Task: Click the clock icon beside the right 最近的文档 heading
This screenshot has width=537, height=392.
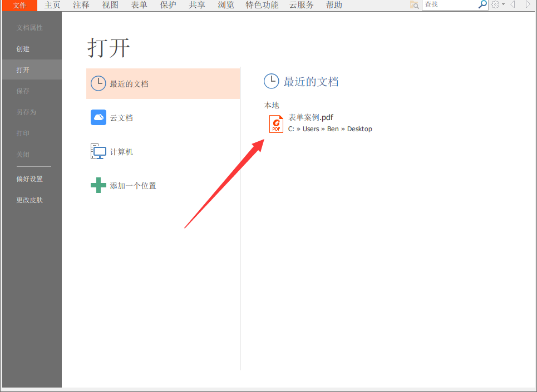Action: coord(271,81)
